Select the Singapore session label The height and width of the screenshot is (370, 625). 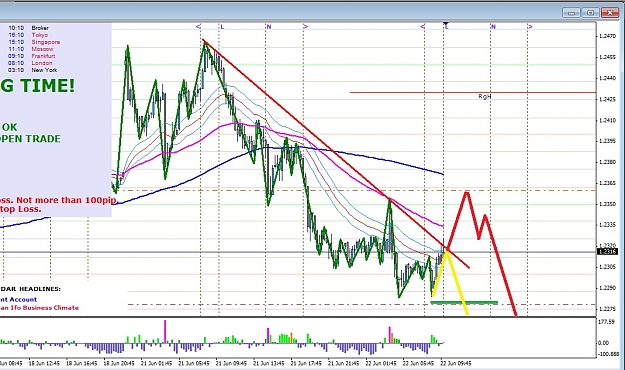[x=46, y=42]
